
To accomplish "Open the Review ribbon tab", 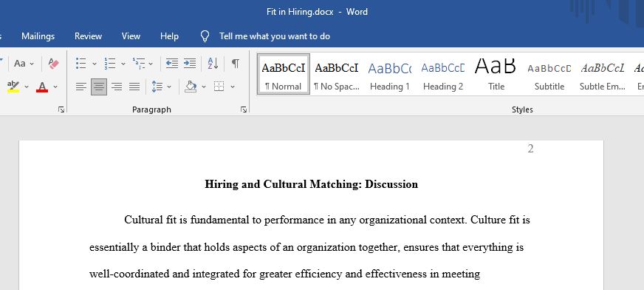I will [88, 36].
